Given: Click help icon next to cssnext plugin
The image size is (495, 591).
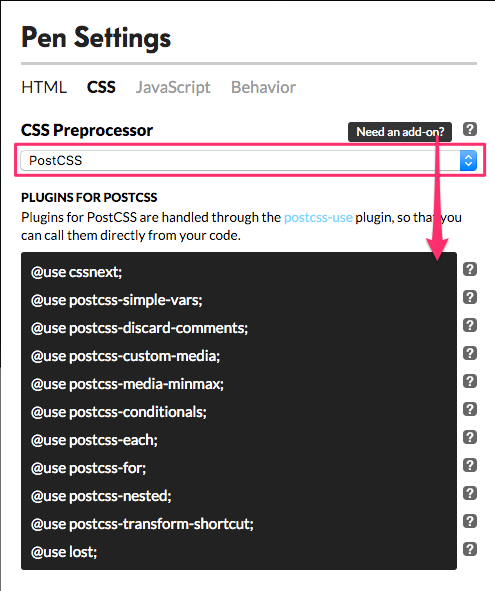Looking at the screenshot, I should [x=470, y=269].
